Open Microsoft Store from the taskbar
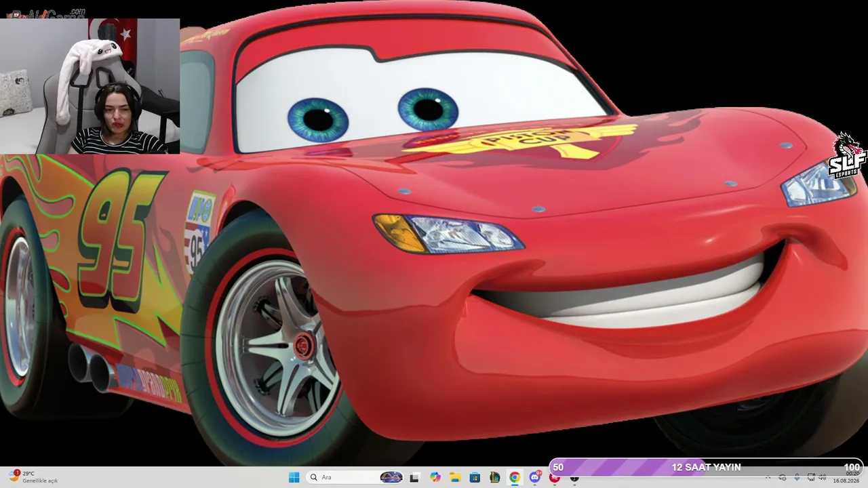The image size is (868, 488). (475, 477)
